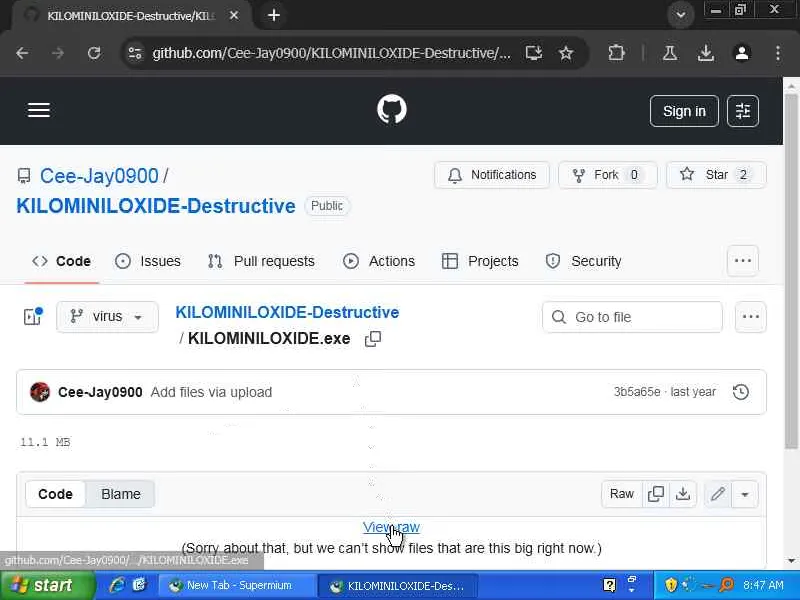Close the KILOMINILOXIDE-Destructive browser tab
Viewport: 800px width, 600px height.
[x=234, y=15]
